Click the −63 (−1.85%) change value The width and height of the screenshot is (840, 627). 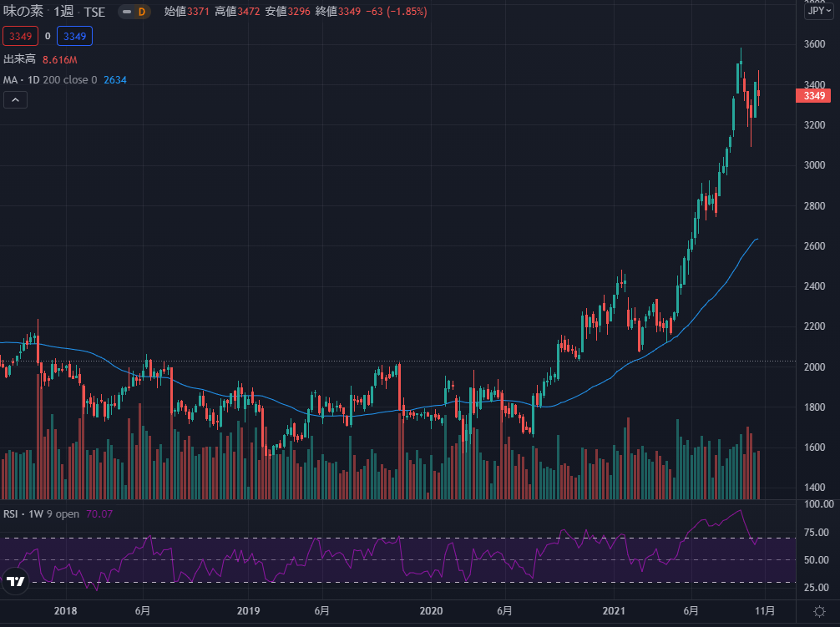click(397, 11)
